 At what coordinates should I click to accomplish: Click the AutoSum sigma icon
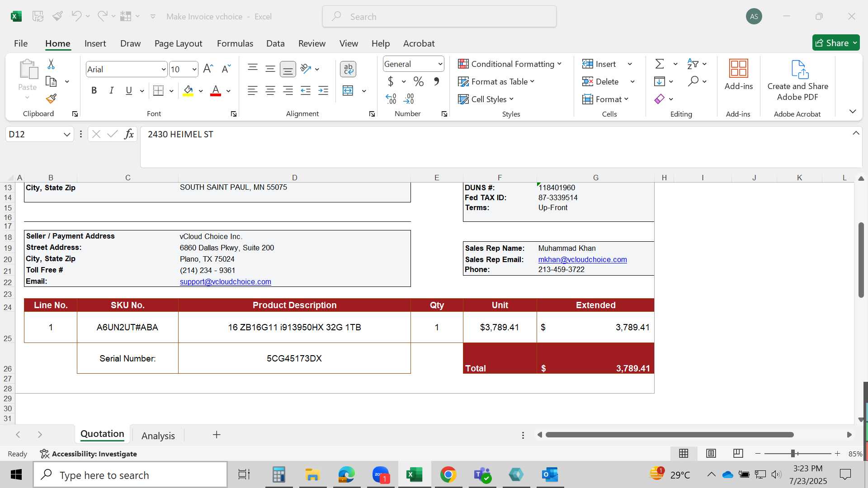[x=660, y=64]
